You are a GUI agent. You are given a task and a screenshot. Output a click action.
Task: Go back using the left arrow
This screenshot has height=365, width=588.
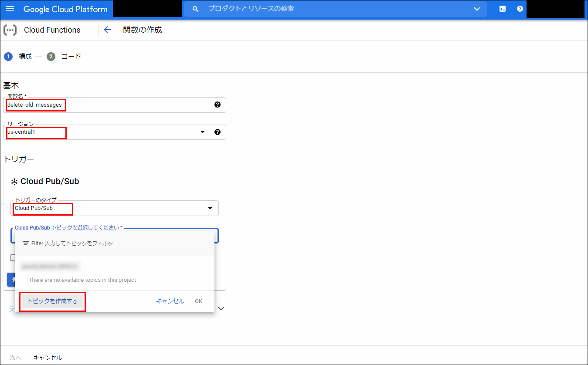click(107, 30)
